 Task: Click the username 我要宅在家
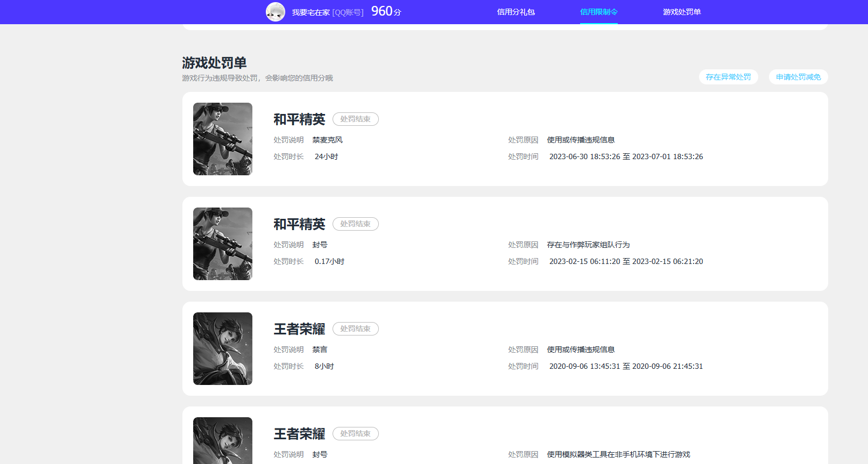(311, 12)
